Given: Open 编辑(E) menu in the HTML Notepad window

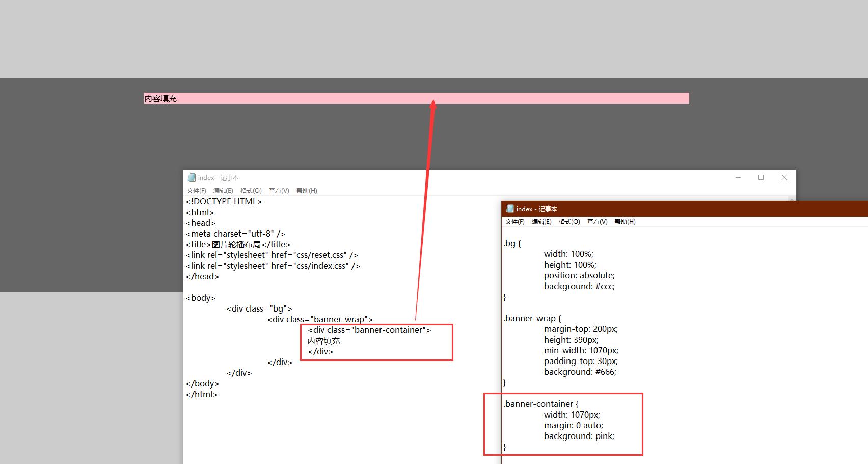Looking at the screenshot, I should pyautogui.click(x=223, y=191).
